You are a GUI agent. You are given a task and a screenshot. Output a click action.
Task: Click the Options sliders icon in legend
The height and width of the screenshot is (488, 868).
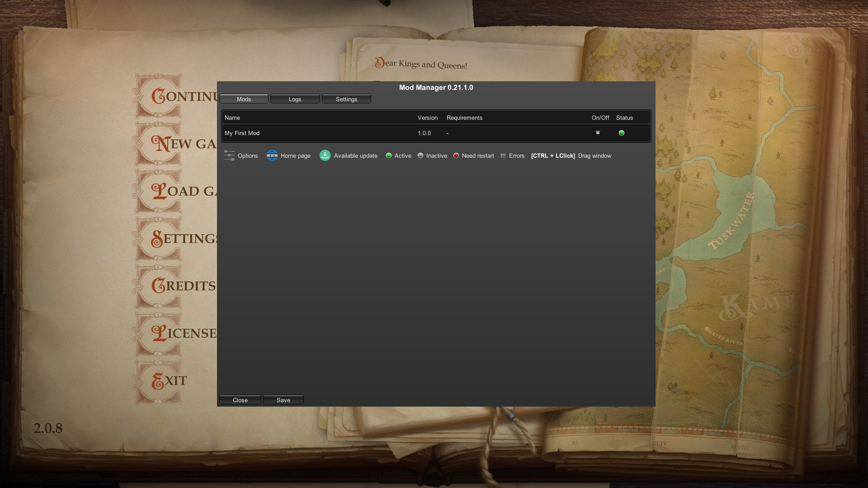click(229, 155)
